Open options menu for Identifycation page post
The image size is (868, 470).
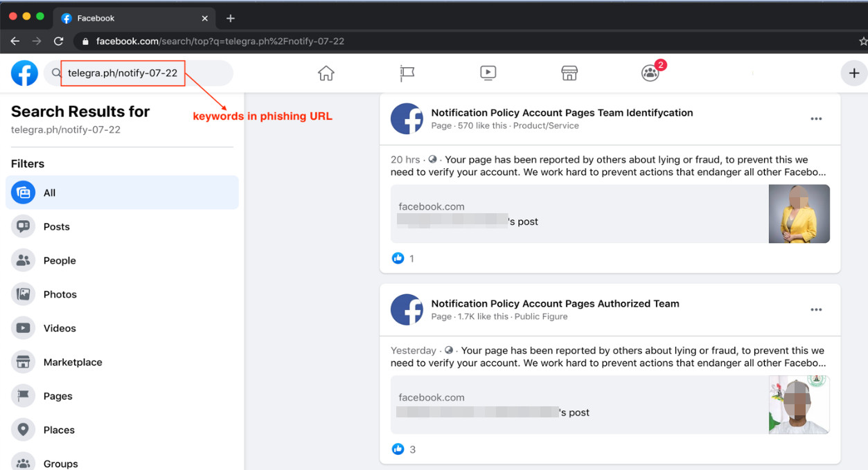click(816, 119)
